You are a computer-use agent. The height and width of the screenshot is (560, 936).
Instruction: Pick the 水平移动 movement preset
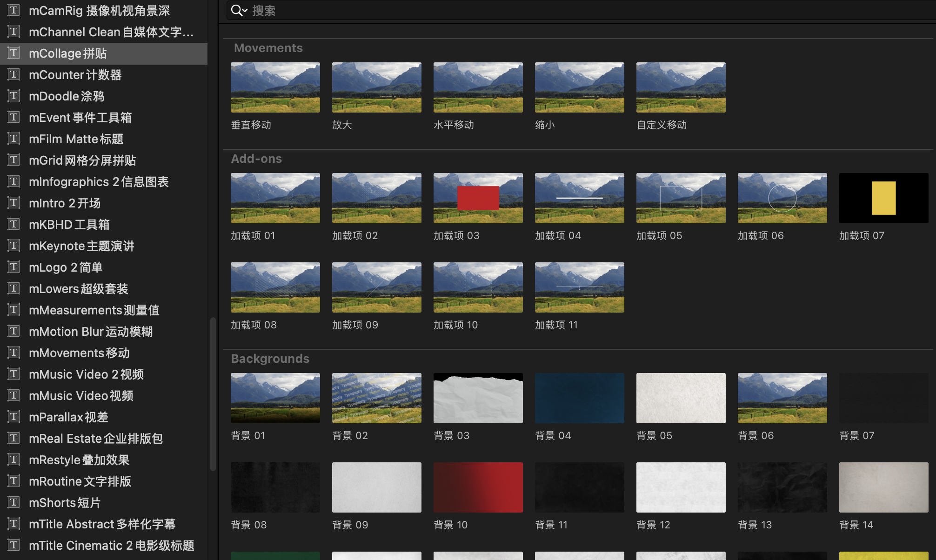click(x=478, y=87)
